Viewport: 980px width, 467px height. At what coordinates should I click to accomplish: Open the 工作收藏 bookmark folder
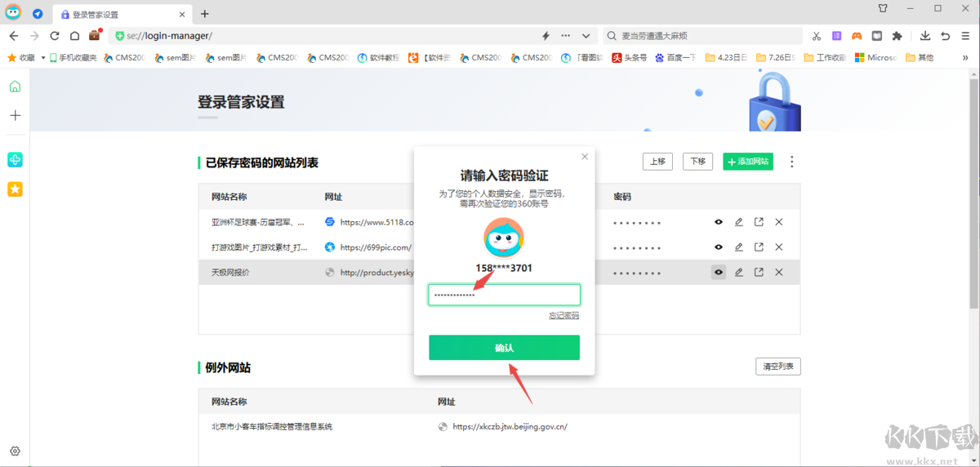point(826,58)
